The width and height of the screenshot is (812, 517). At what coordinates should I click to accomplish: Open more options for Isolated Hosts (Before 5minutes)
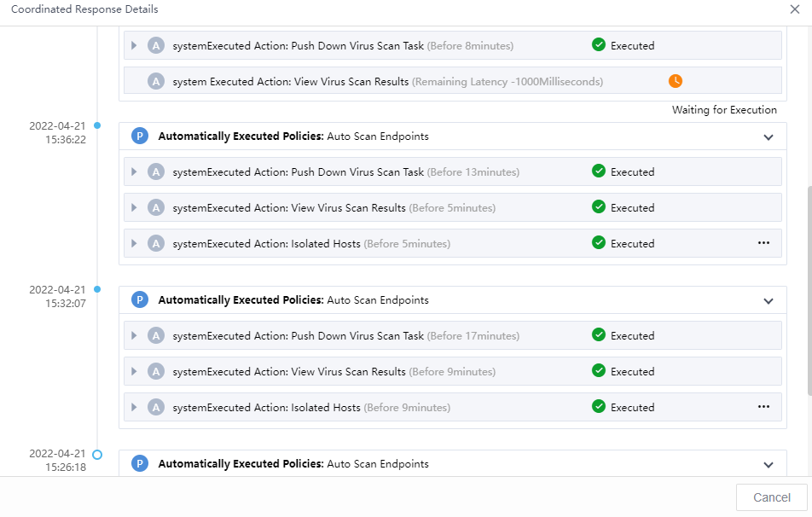(x=763, y=243)
